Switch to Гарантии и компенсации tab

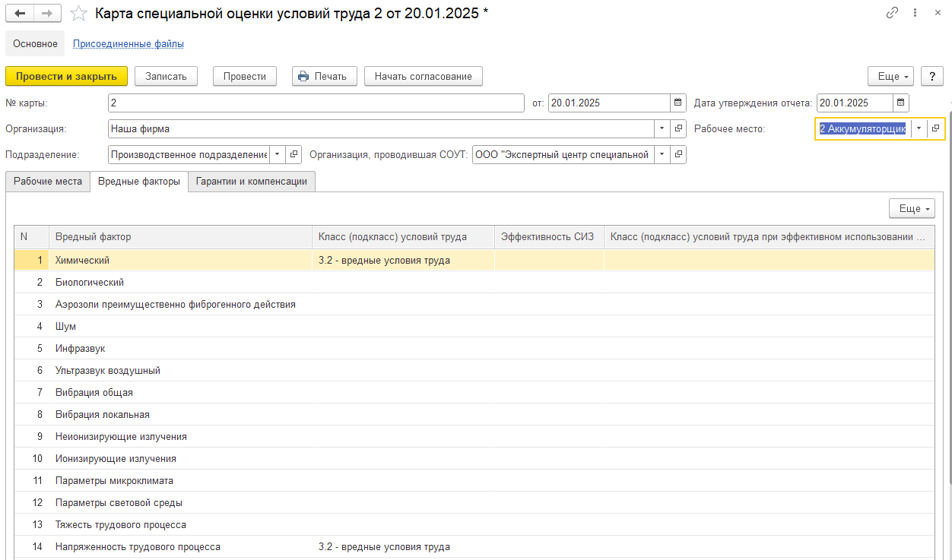click(x=251, y=182)
